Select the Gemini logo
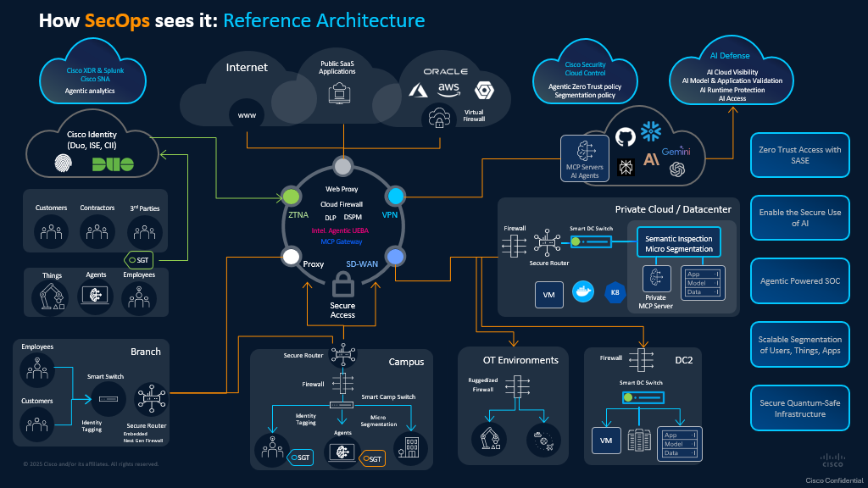868x488 pixels. tap(676, 151)
